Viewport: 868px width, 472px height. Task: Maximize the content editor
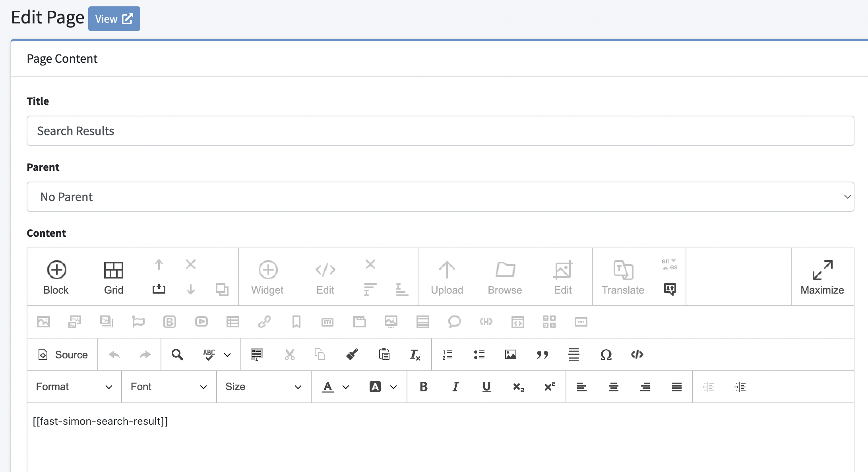point(822,277)
